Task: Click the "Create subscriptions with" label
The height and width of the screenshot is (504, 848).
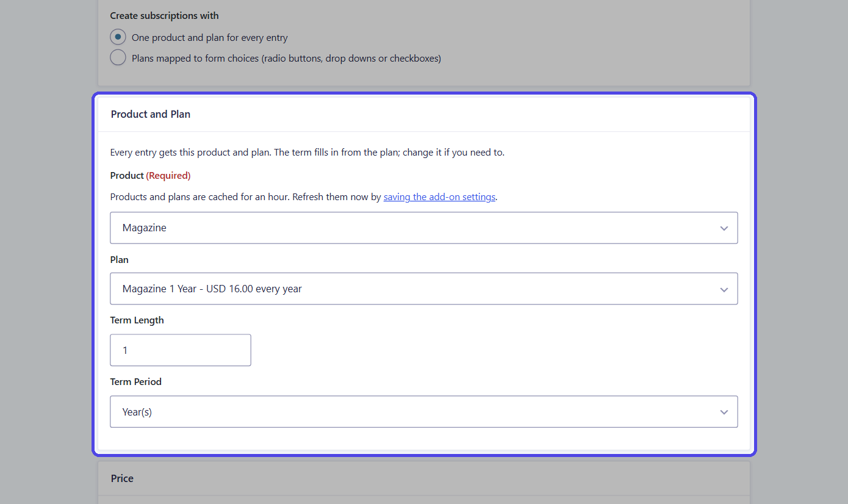Action: pos(164,16)
